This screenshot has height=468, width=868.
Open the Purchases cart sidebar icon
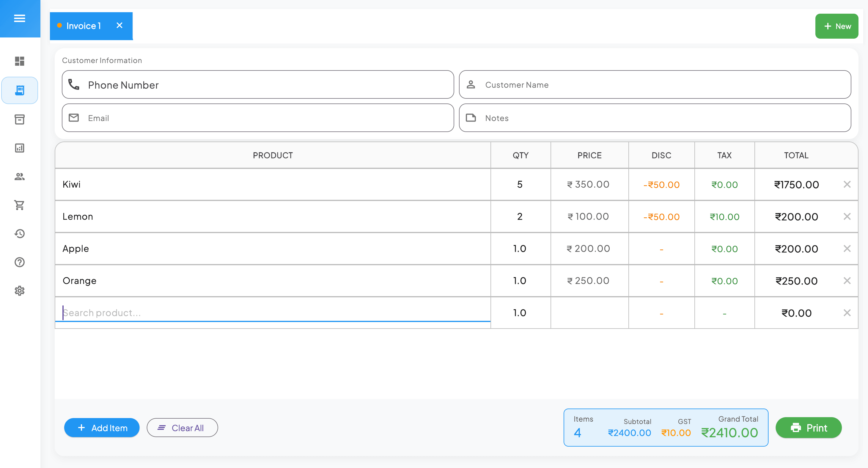click(x=20, y=205)
